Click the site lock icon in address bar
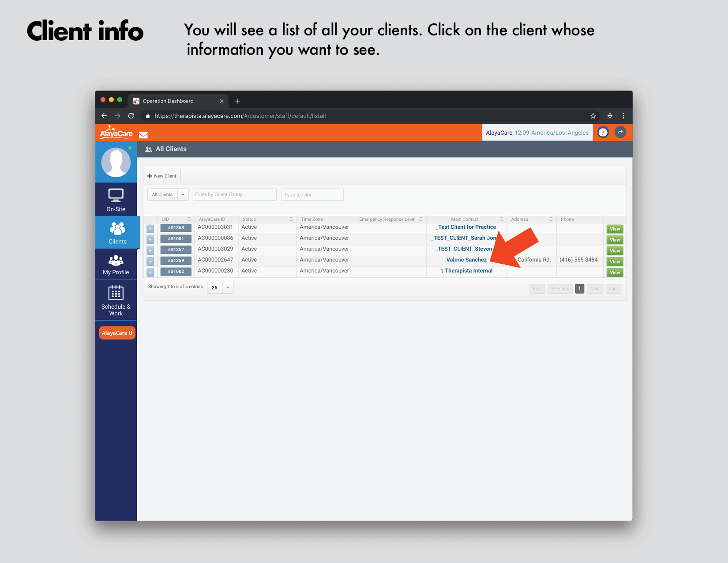Viewport: 728px width, 563px height. tap(148, 116)
